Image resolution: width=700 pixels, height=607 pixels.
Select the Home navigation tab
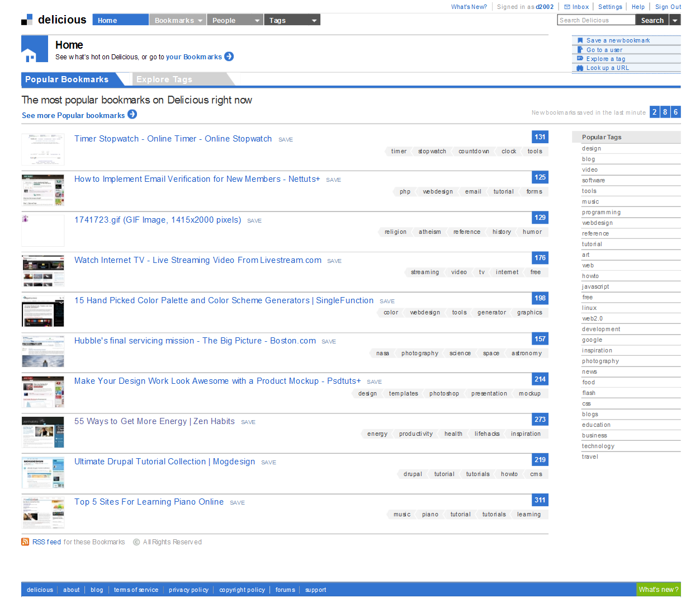(120, 21)
